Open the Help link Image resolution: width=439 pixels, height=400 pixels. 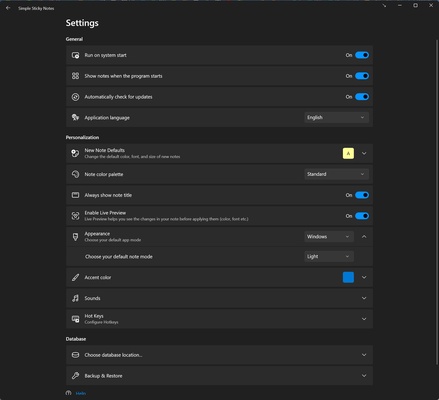click(81, 394)
